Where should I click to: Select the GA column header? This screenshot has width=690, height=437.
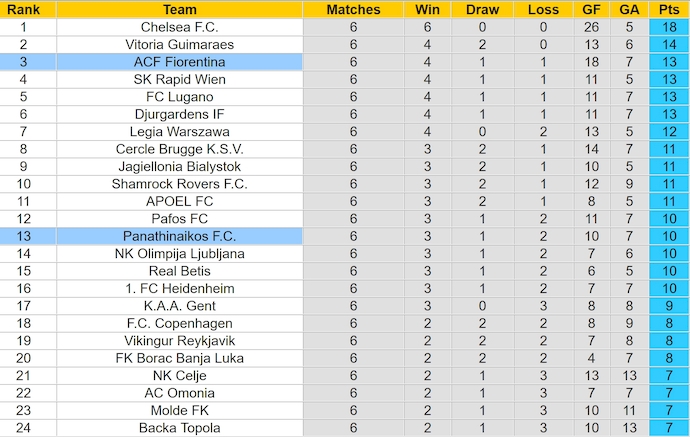pyautogui.click(x=629, y=9)
